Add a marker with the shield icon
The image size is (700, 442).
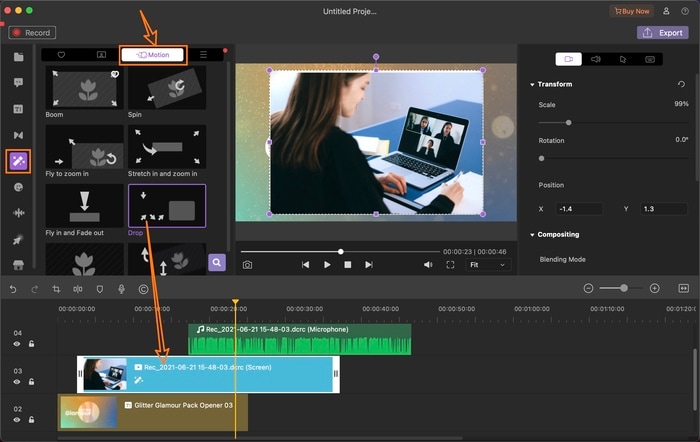click(x=100, y=289)
